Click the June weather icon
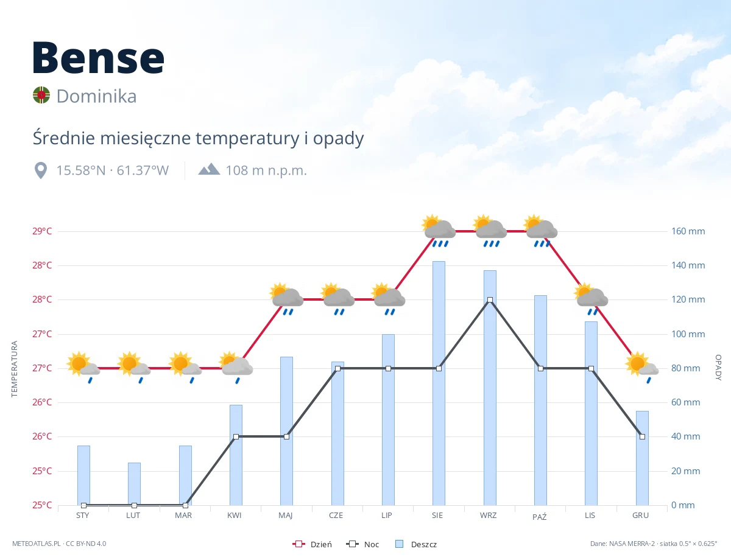The height and width of the screenshot is (560, 731). click(337, 299)
